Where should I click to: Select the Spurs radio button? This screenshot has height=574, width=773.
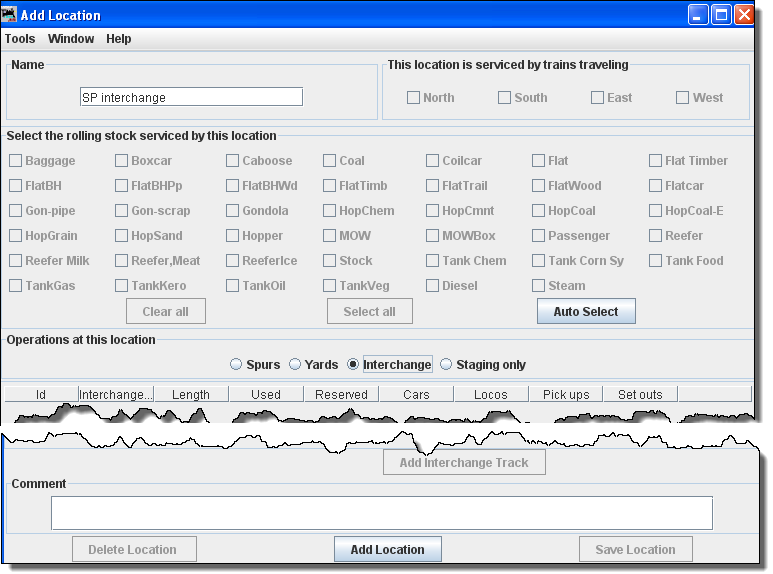point(237,365)
